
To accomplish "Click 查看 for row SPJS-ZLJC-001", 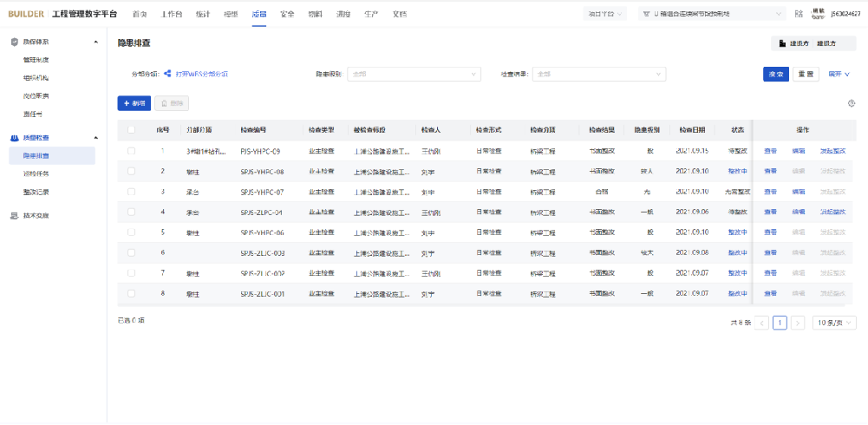I will (x=770, y=294).
